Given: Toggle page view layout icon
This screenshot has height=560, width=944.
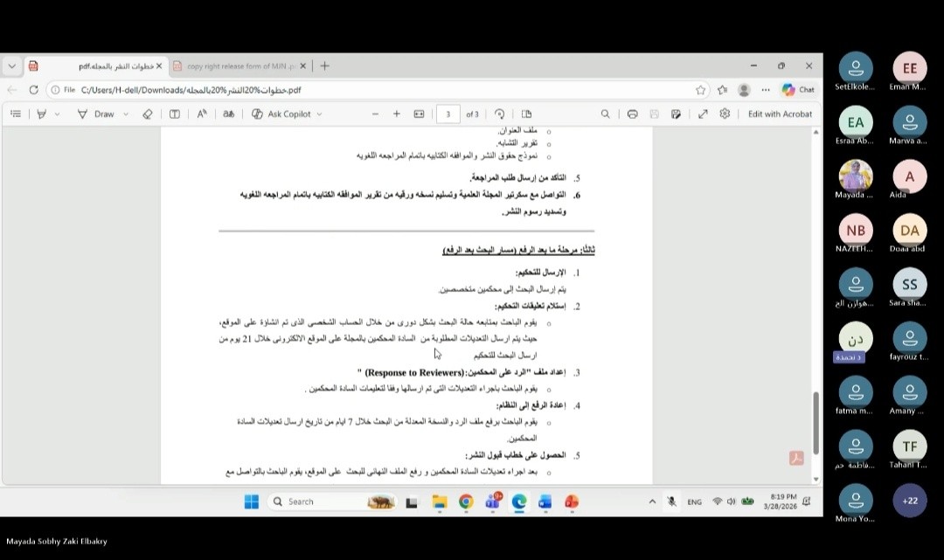Looking at the screenshot, I should (526, 114).
